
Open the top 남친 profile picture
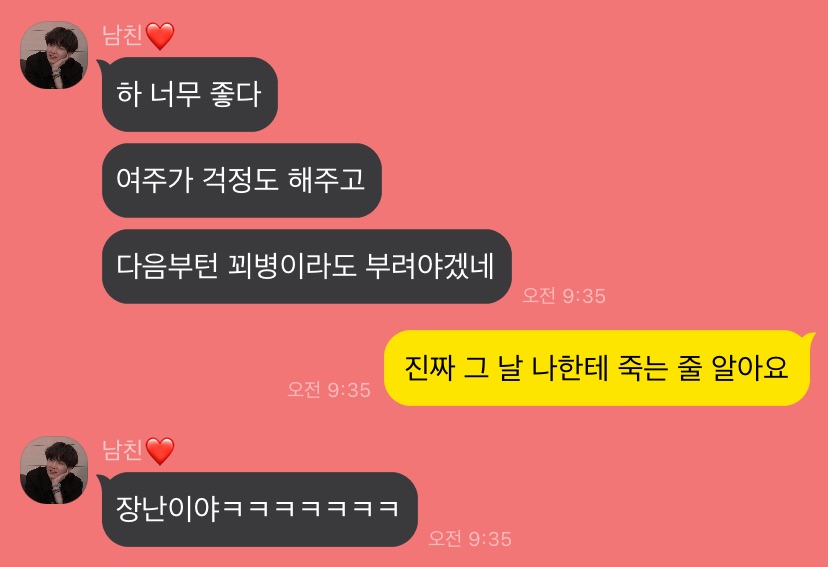(x=54, y=55)
